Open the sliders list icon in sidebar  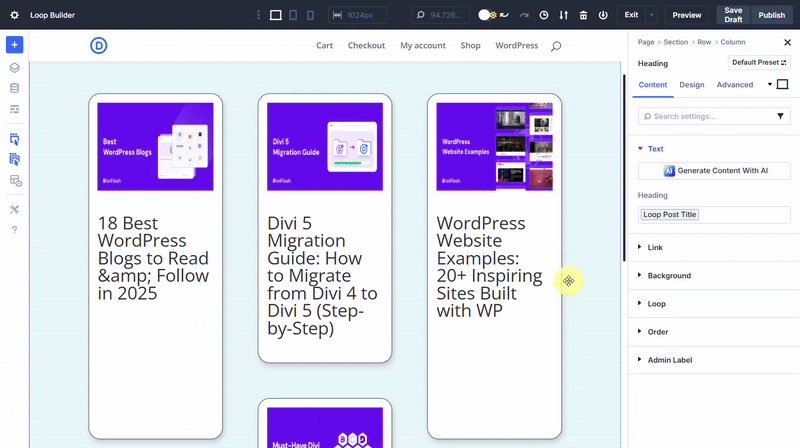[x=14, y=109]
